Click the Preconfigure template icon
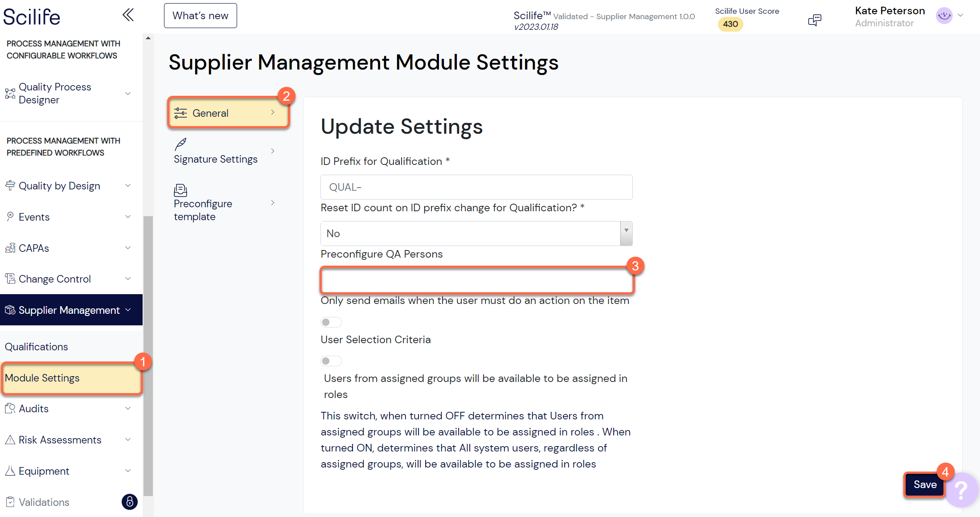Image resolution: width=980 pixels, height=517 pixels. point(180,190)
